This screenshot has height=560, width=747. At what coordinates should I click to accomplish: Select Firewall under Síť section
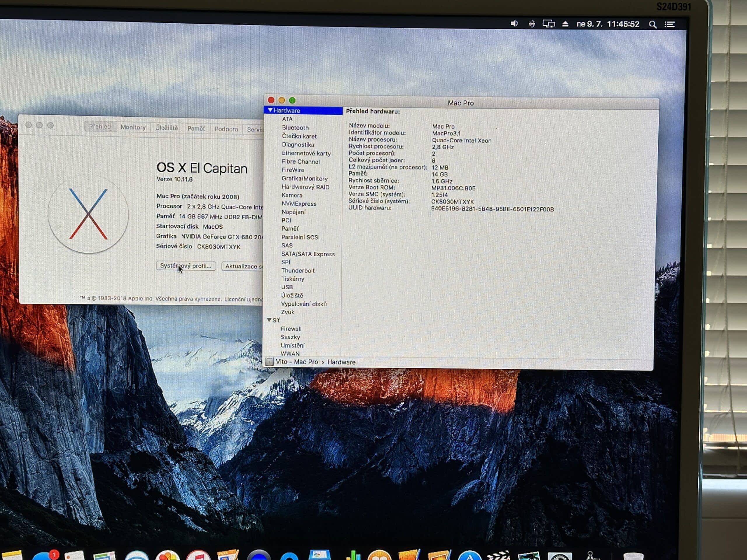tap(291, 329)
